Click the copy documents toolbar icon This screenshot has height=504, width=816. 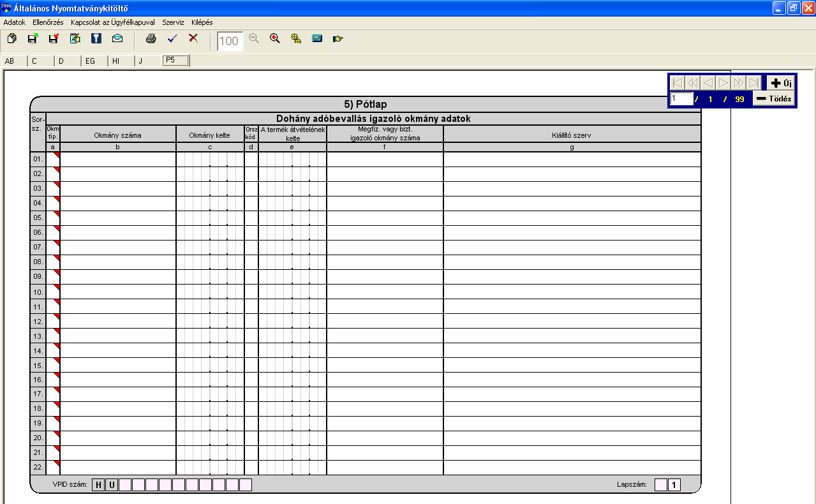11,39
